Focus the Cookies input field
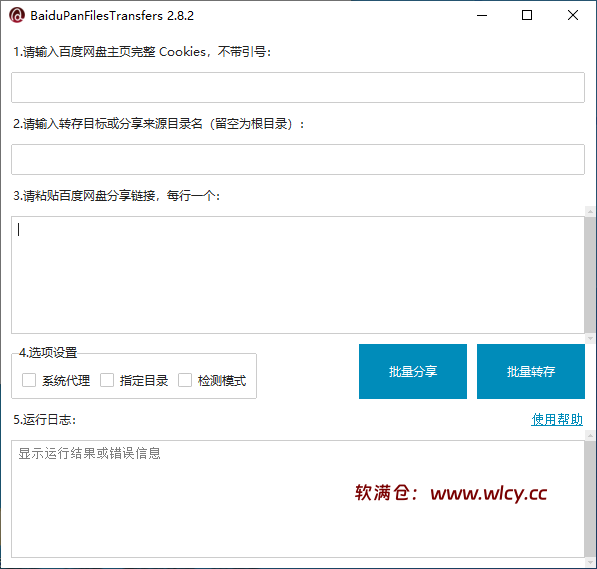 298,87
